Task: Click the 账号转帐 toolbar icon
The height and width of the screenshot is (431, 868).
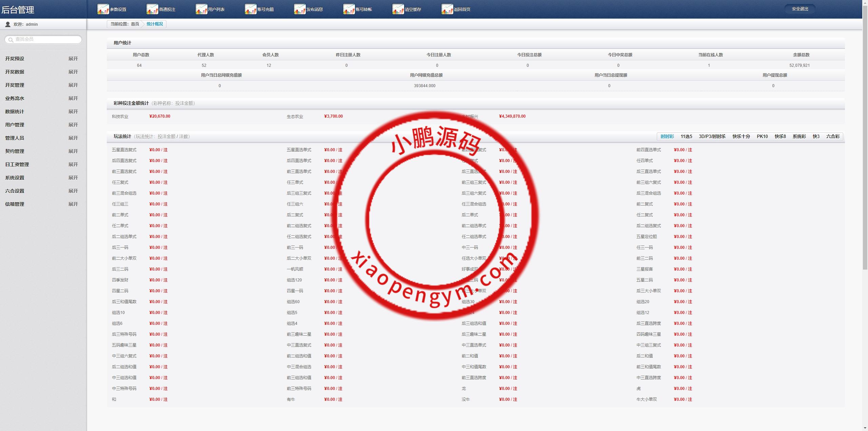Action: [349, 9]
